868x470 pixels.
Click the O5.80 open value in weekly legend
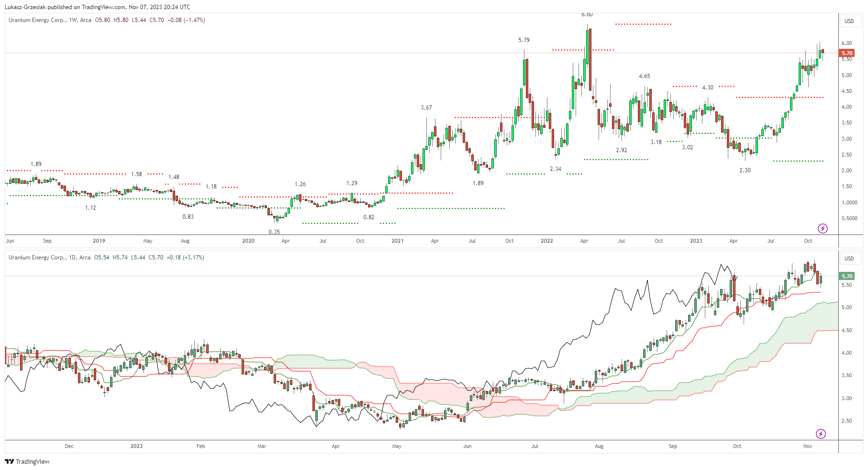tap(102, 20)
